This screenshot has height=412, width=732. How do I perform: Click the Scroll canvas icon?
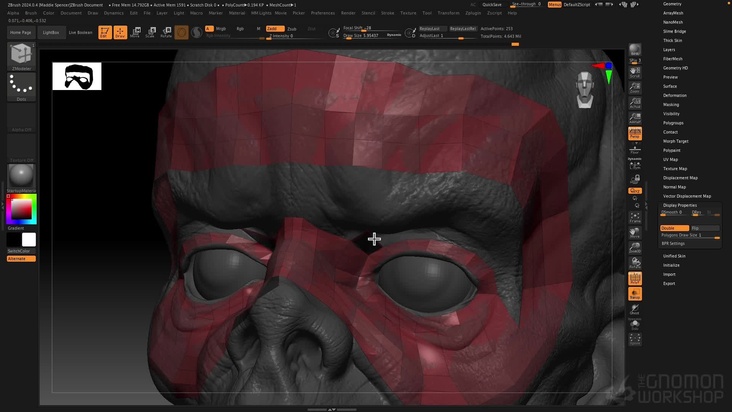point(635,71)
